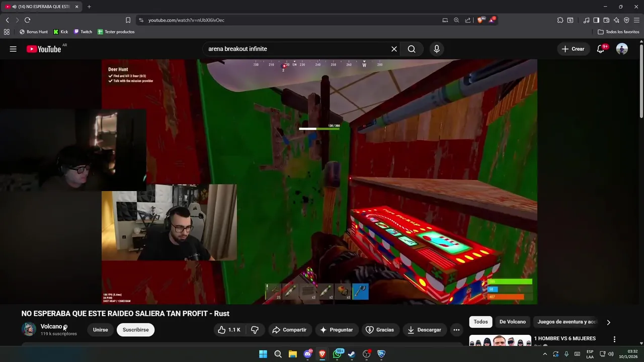The image size is (644, 362).
Task: Open options for 1 HOMBRE VS 6 MUJERES video
Action: pyautogui.click(x=614, y=339)
